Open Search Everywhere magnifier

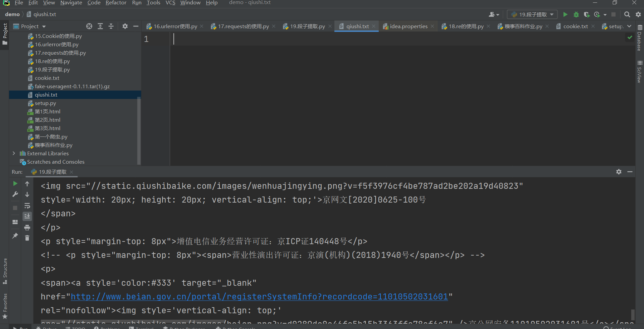(x=627, y=14)
